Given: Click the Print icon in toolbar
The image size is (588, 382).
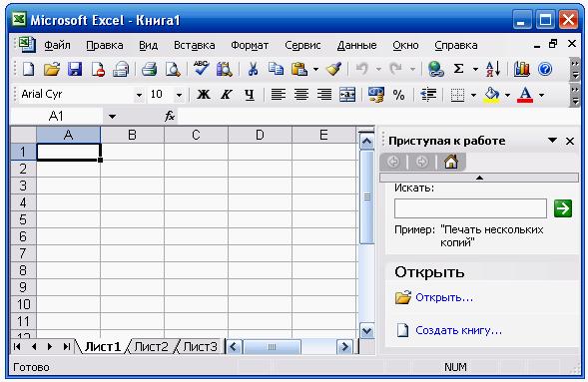Looking at the screenshot, I should [149, 69].
